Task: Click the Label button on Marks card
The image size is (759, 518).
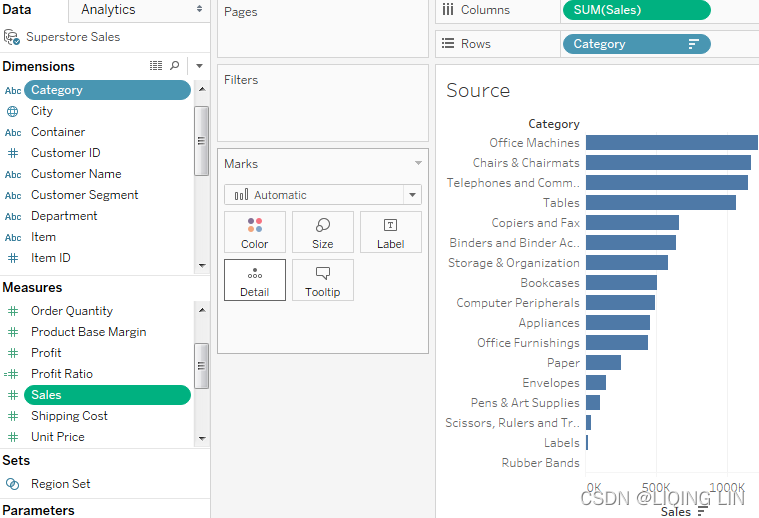Action: [x=391, y=232]
